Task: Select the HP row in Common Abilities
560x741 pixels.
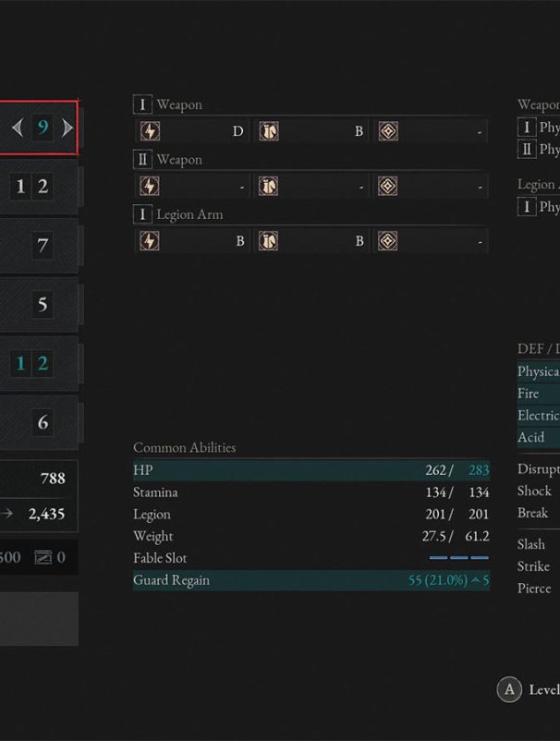Action: [x=311, y=470]
